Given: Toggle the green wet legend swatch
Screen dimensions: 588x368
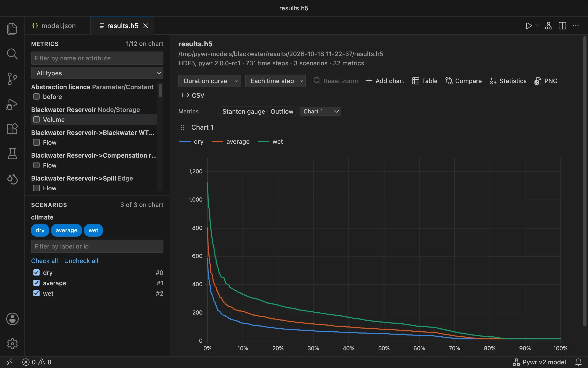Looking at the screenshot, I should click(x=263, y=142).
